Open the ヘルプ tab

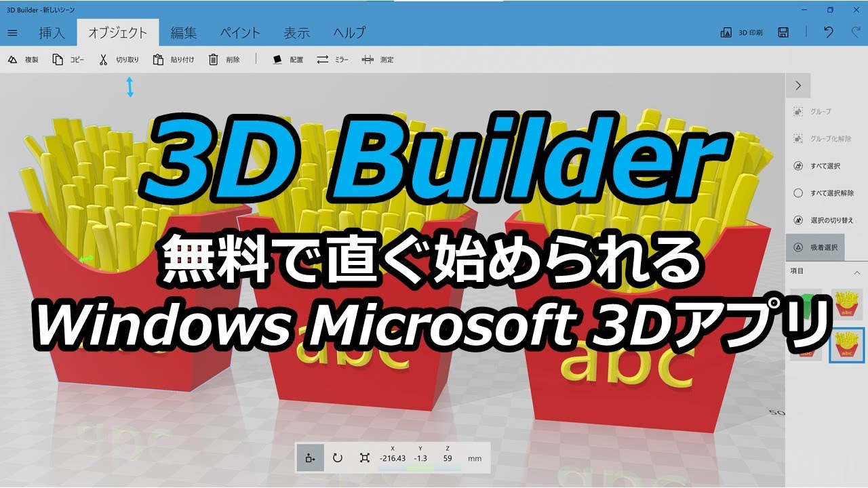[x=349, y=33]
